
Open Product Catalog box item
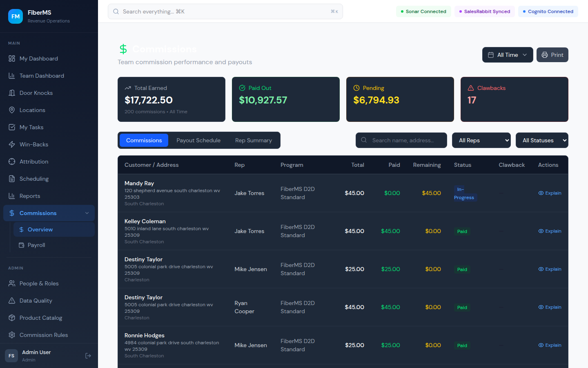tap(12, 318)
